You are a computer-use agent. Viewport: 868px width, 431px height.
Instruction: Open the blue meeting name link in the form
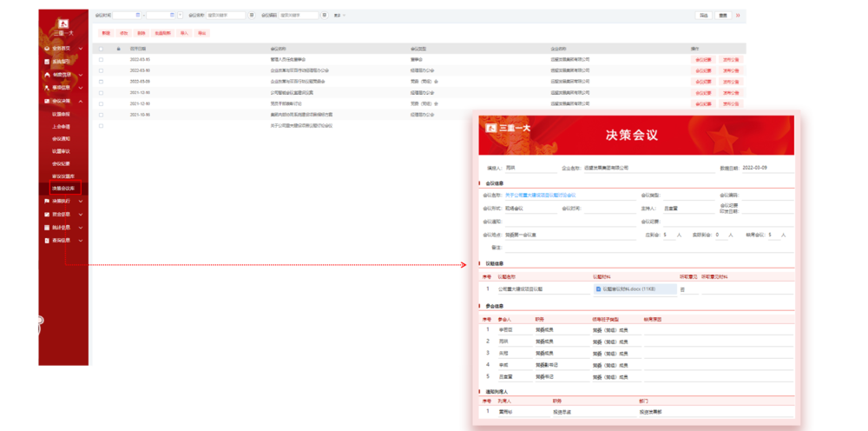pyautogui.click(x=540, y=196)
